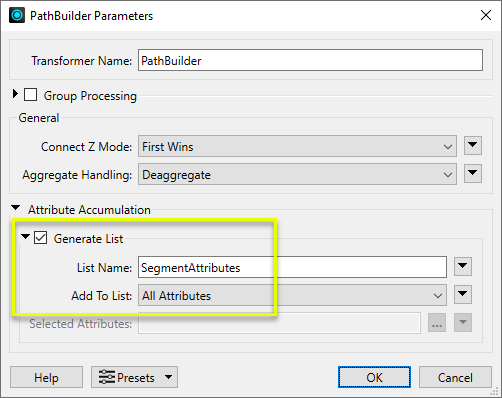502x398 pixels.
Task: Click the OK button
Action: [x=374, y=377]
